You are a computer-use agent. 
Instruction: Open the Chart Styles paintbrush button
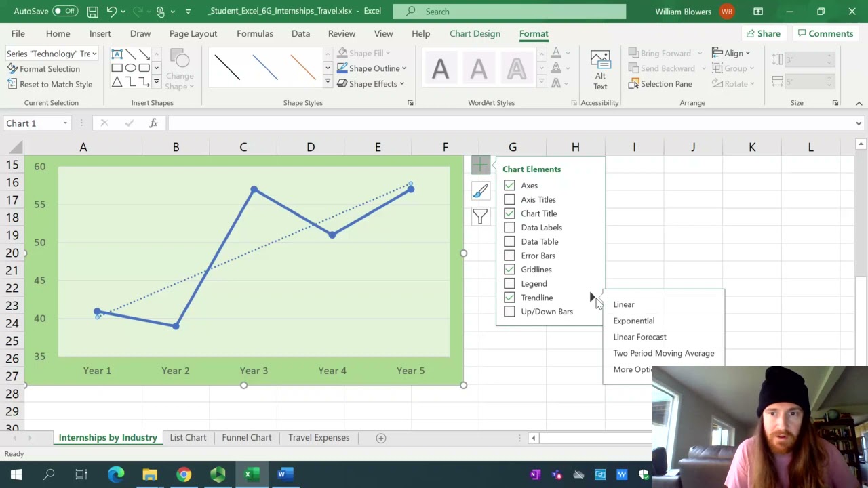coord(480,191)
